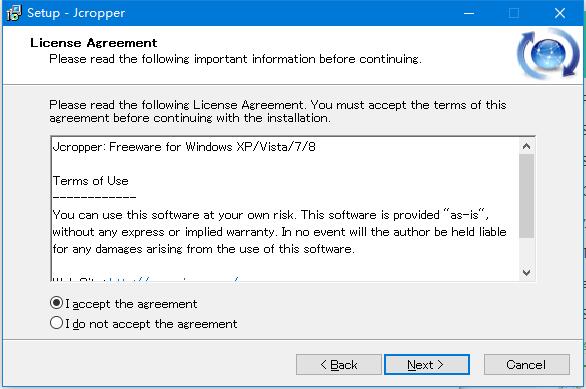Screen dimensions: 586x389
Task: Click the Setup installer icon in title bar
Action: coord(14,13)
